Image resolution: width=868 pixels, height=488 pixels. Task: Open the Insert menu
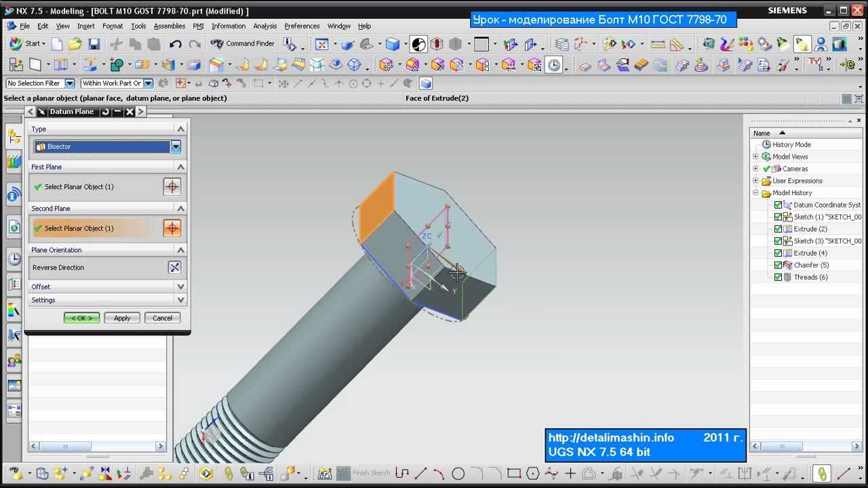[85, 26]
